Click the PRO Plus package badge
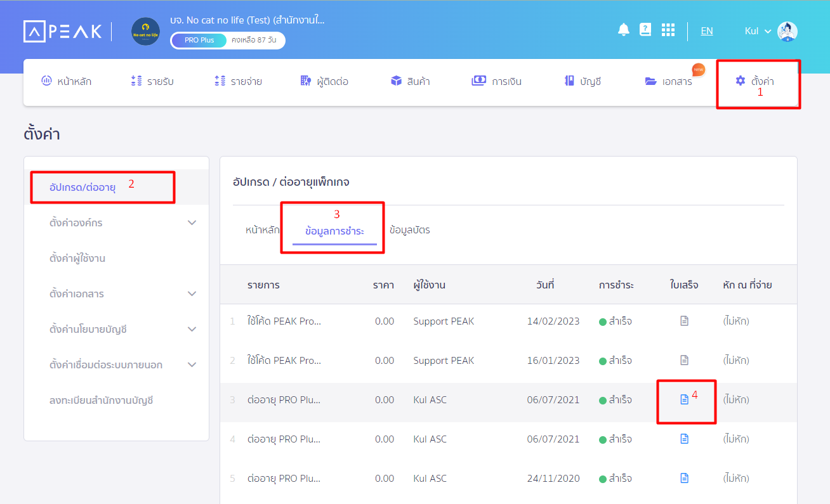The height and width of the screenshot is (504, 830). pos(199,40)
